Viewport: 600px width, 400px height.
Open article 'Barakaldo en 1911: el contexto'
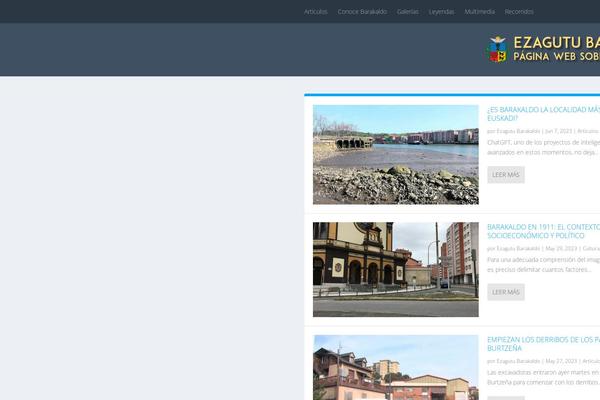pyautogui.click(x=543, y=231)
